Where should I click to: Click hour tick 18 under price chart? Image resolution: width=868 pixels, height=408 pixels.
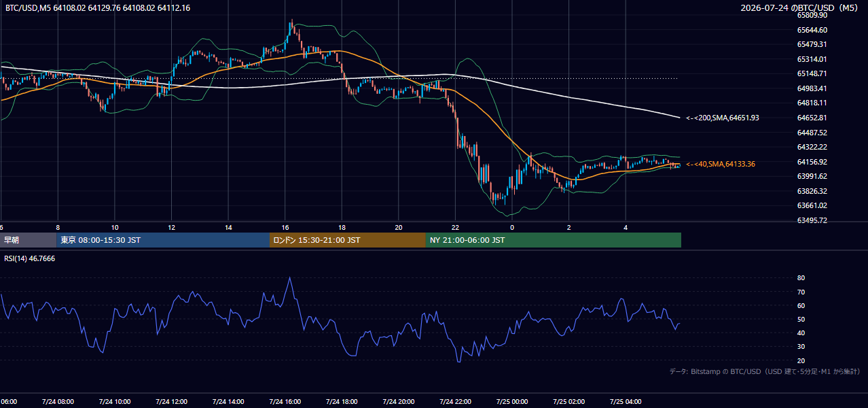(342, 227)
